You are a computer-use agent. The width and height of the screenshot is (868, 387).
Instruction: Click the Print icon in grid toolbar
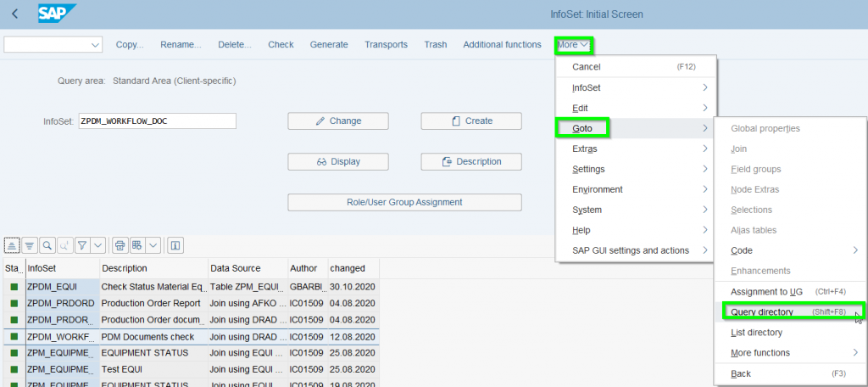tap(120, 245)
